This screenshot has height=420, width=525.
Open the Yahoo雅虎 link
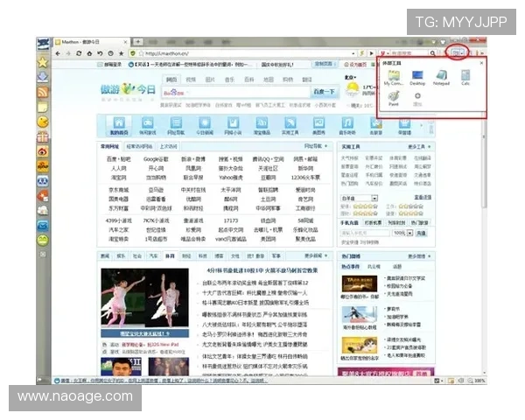[x=230, y=178]
